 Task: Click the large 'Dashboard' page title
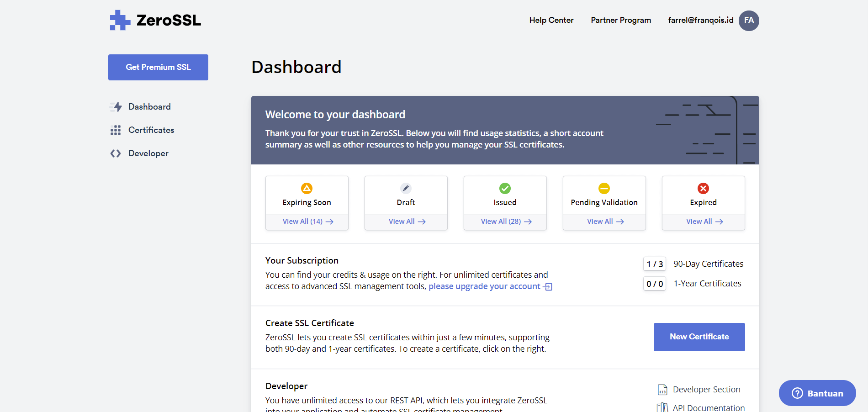(x=296, y=67)
